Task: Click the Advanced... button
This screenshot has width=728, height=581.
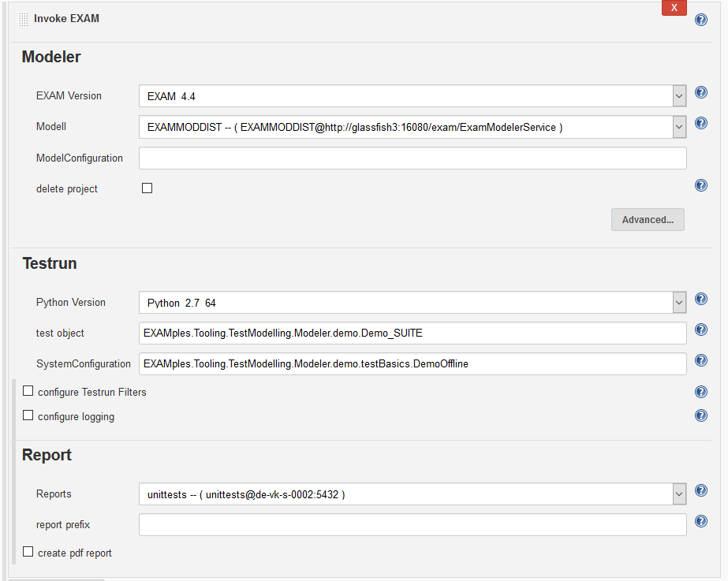Action: pos(648,219)
